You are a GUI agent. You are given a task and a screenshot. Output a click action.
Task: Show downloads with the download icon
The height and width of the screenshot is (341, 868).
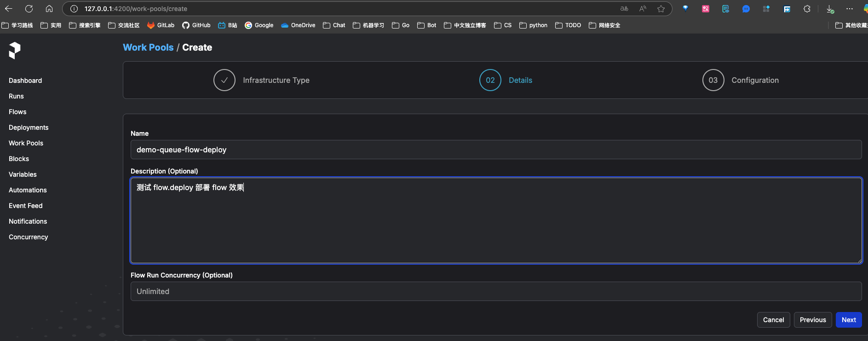pos(830,9)
